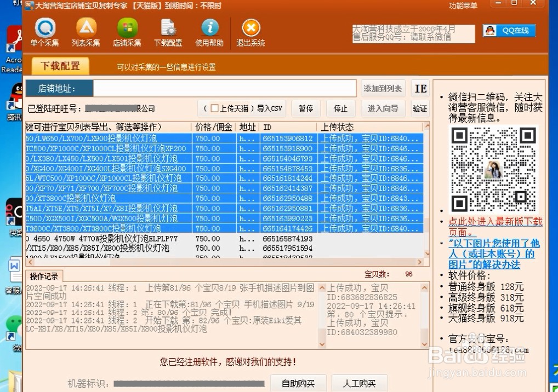Viewport: 558px width, 392px height.
Task: Click the QQ在线 contact button
Action: [509, 31]
